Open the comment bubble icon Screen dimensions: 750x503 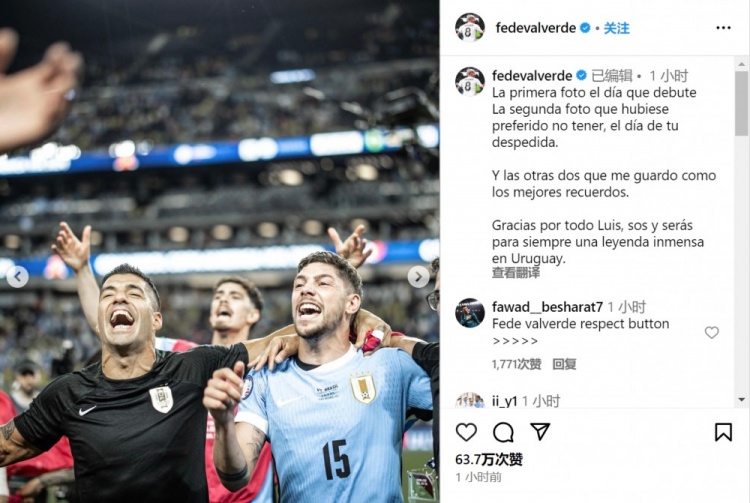point(503,432)
